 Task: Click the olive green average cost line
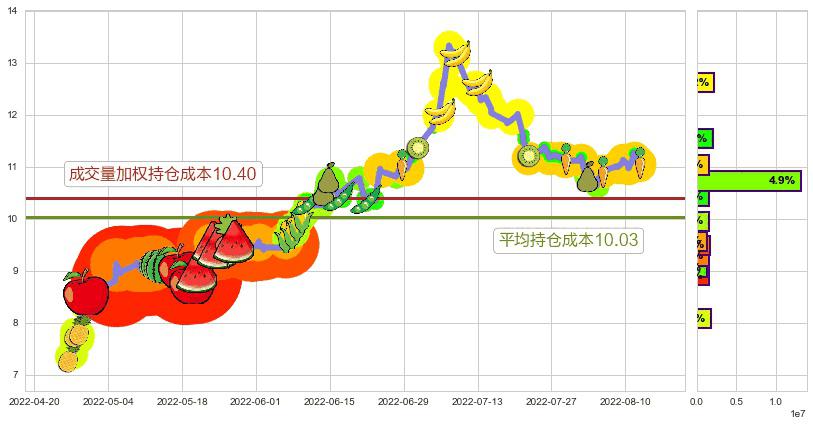coord(400,217)
